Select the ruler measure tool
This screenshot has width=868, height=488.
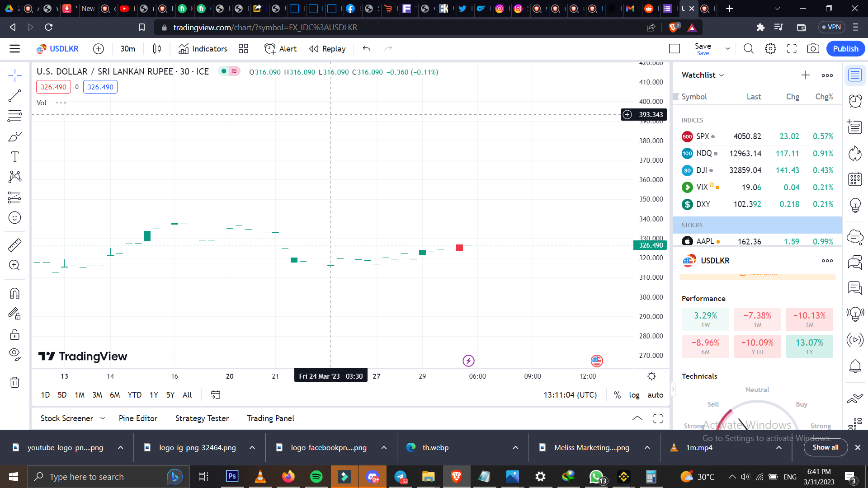pos(14,244)
